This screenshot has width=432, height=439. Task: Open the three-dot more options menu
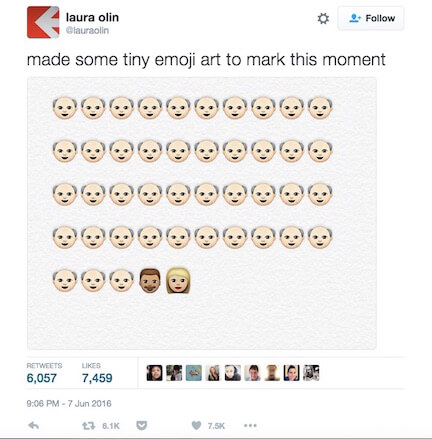pos(250,425)
